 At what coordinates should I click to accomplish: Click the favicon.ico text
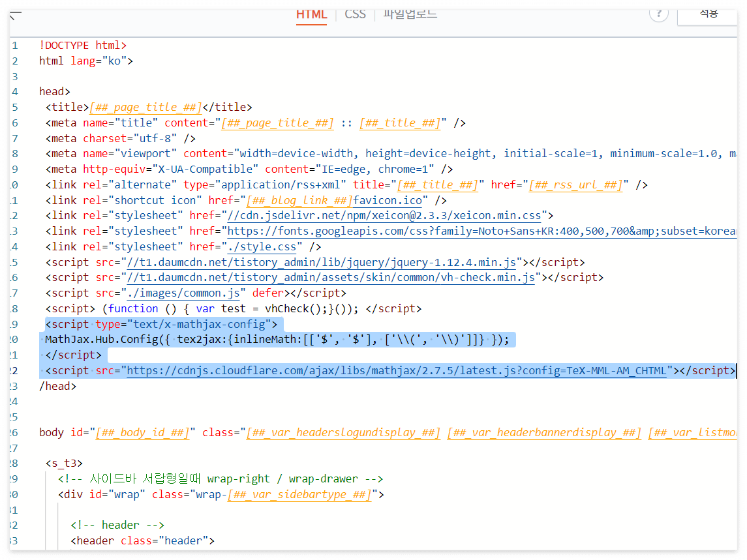click(x=388, y=201)
